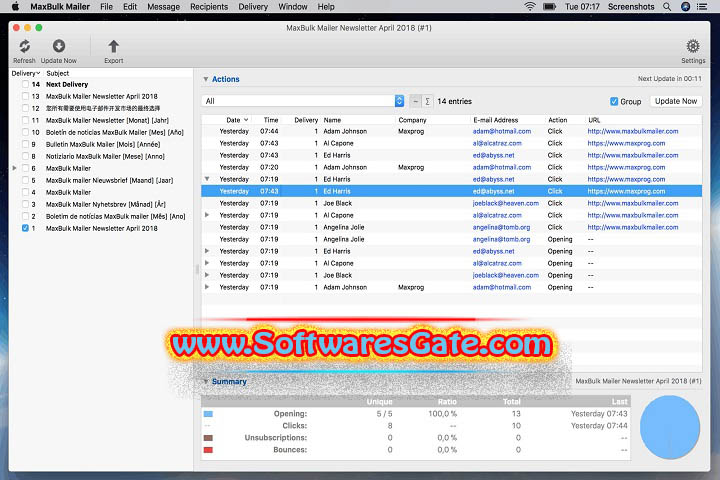The height and width of the screenshot is (480, 720).
Task: Select delivery 3 Nyhetsbrev row
Action: (x=102, y=204)
